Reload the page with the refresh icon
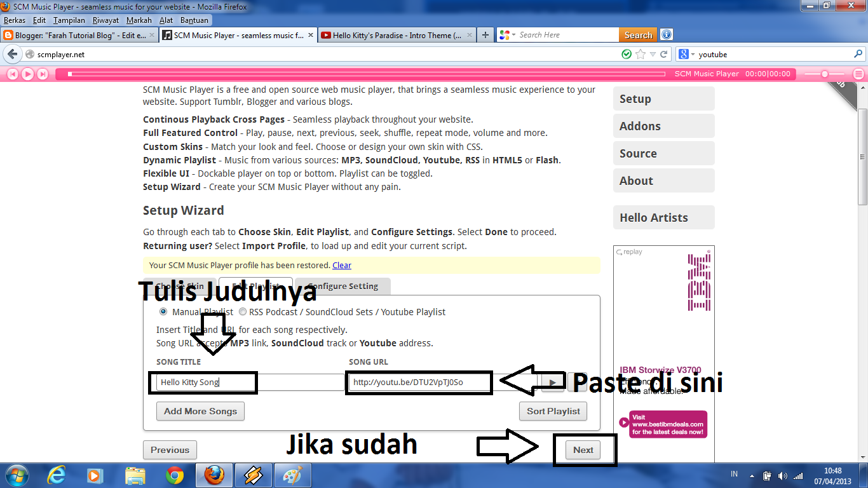 [x=664, y=54]
